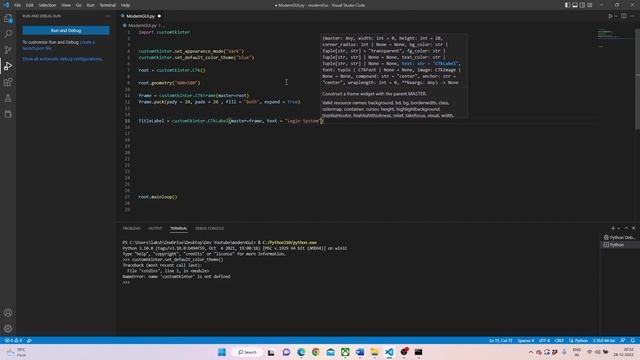Click Show all automatic debug configurations link
This screenshot has height=360, width=640.
point(62,59)
